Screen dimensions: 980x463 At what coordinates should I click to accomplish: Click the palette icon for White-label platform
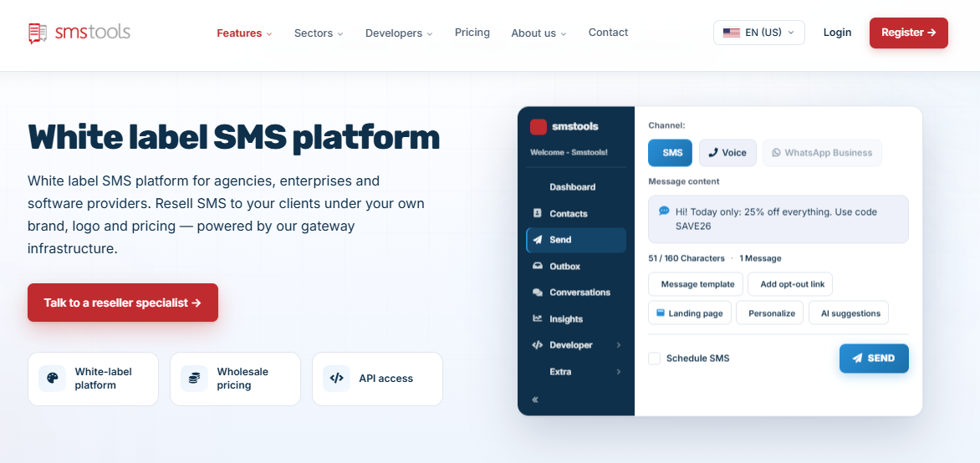point(53,378)
